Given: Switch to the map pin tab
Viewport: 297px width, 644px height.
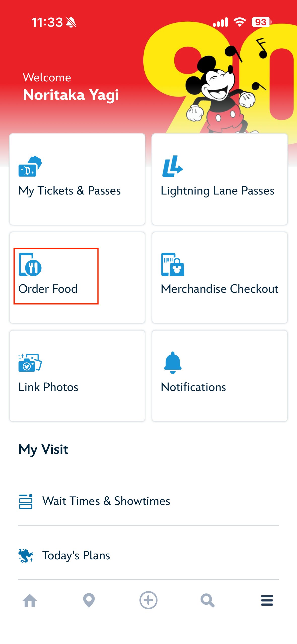Looking at the screenshot, I should (x=89, y=600).
